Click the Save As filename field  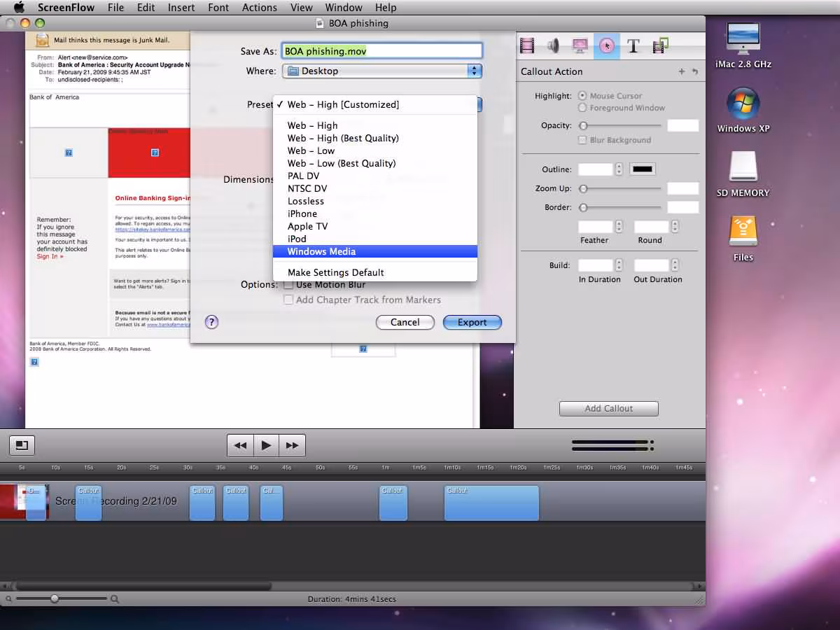coord(382,51)
